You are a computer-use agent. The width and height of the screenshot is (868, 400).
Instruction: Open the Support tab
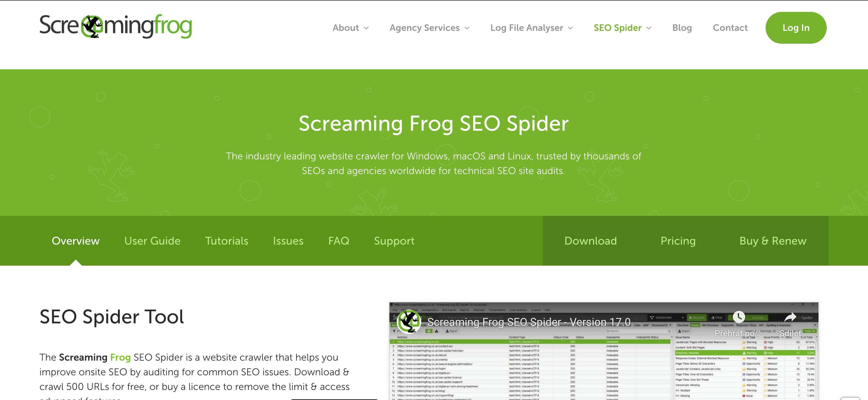coord(394,241)
